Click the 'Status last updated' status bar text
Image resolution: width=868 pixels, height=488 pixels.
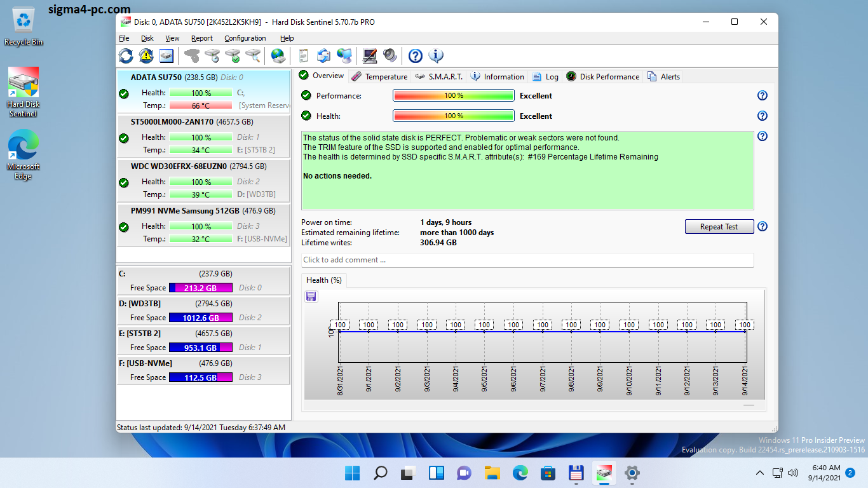[x=201, y=428]
